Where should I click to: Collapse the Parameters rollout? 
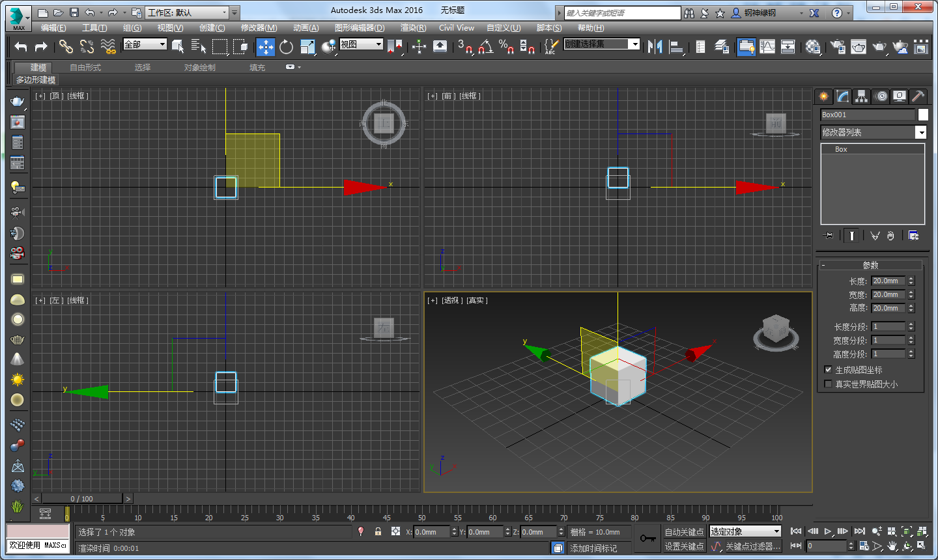[x=870, y=265]
